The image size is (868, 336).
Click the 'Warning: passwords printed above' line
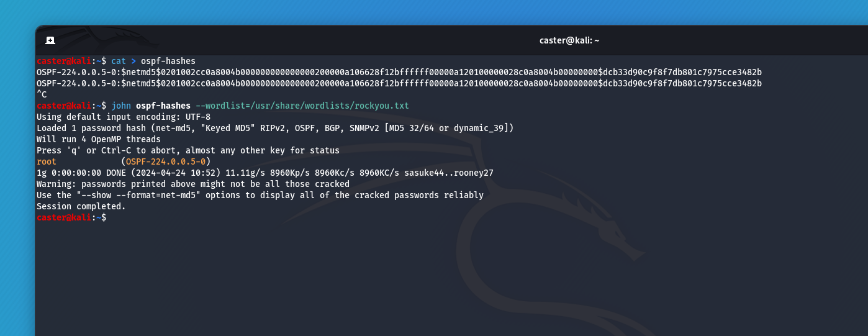tap(193, 184)
